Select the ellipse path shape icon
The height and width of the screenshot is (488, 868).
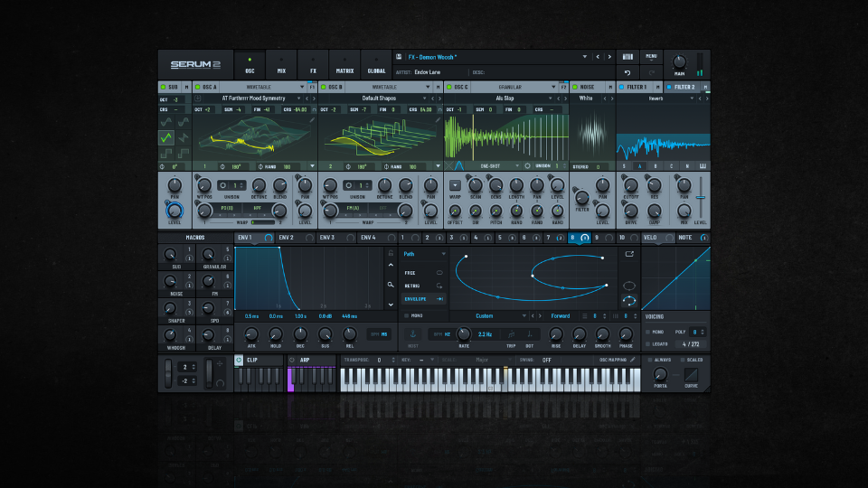tap(629, 286)
